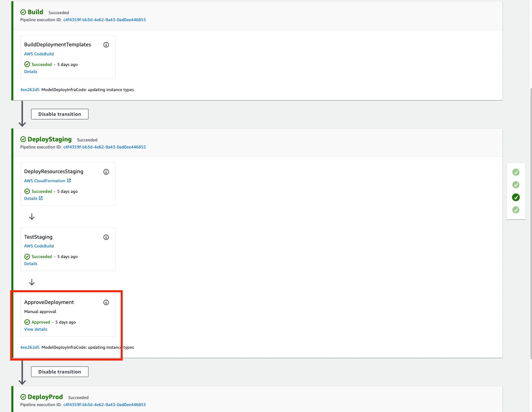Disable transition between Build and DeployStaging
532x412 pixels.
click(60, 114)
